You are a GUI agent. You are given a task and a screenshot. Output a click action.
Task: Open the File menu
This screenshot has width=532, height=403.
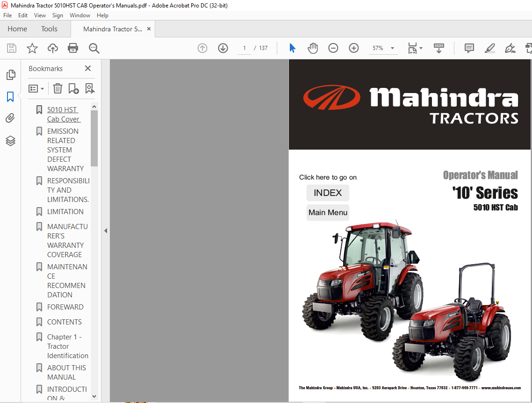[7, 15]
